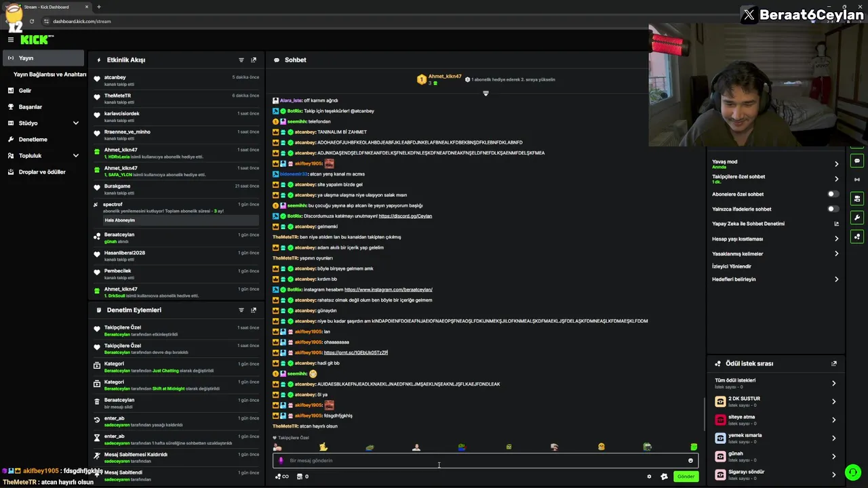The image size is (868, 488).
Task: Expand the günah reward row arrow
Action: click(x=834, y=456)
